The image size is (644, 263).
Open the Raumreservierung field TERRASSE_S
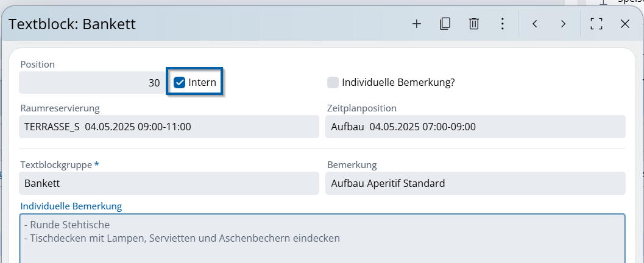169,127
